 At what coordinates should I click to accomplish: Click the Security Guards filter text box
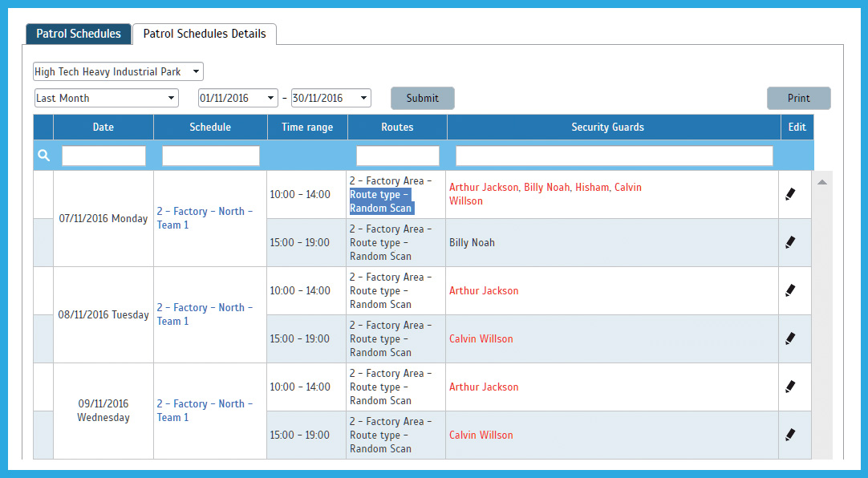click(x=614, y=156)
